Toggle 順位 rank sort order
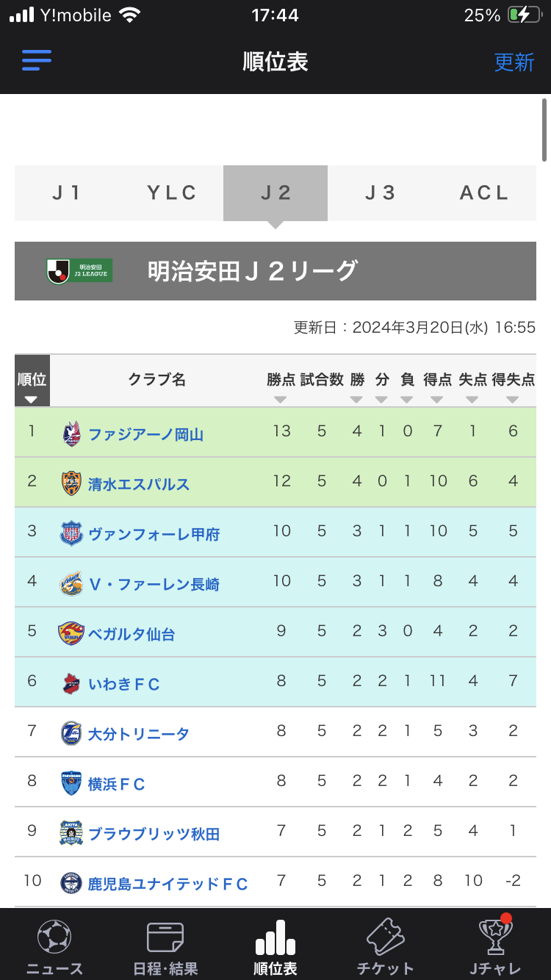 32,400
